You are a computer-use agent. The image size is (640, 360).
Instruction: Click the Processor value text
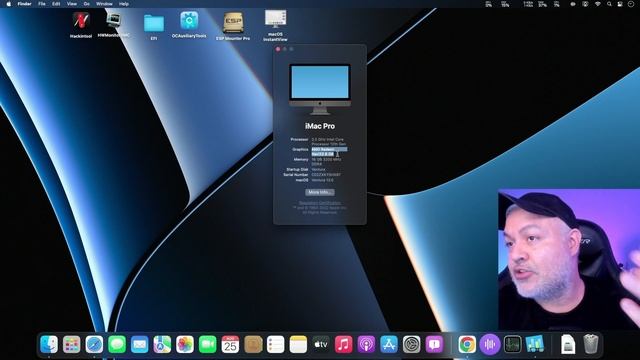tap(329, 142)
